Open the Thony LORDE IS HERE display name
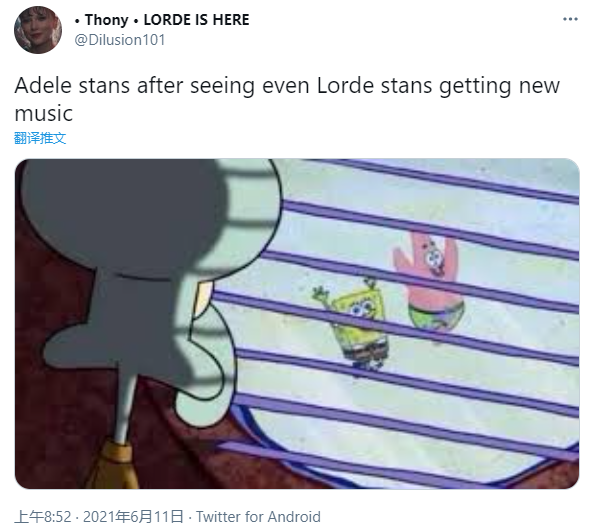 162,20
